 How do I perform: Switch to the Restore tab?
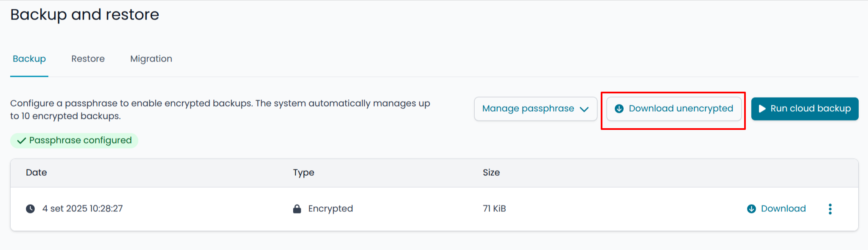tap(88, 59)
